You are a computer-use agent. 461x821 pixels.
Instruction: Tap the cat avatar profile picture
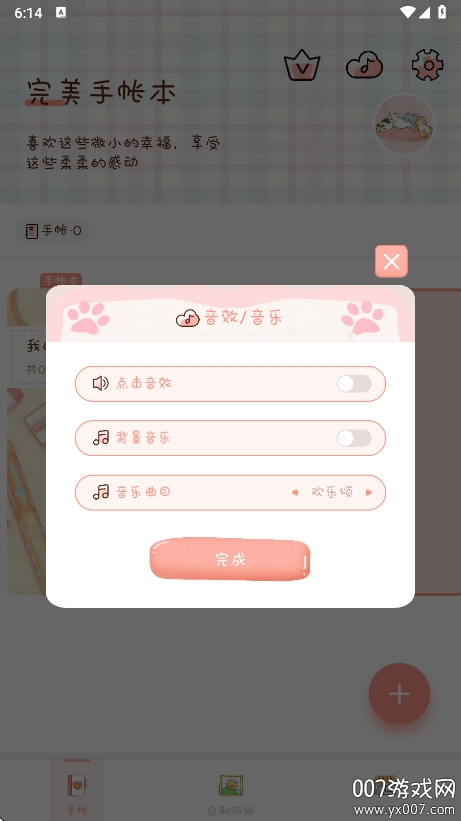click(x=404, y=125)
